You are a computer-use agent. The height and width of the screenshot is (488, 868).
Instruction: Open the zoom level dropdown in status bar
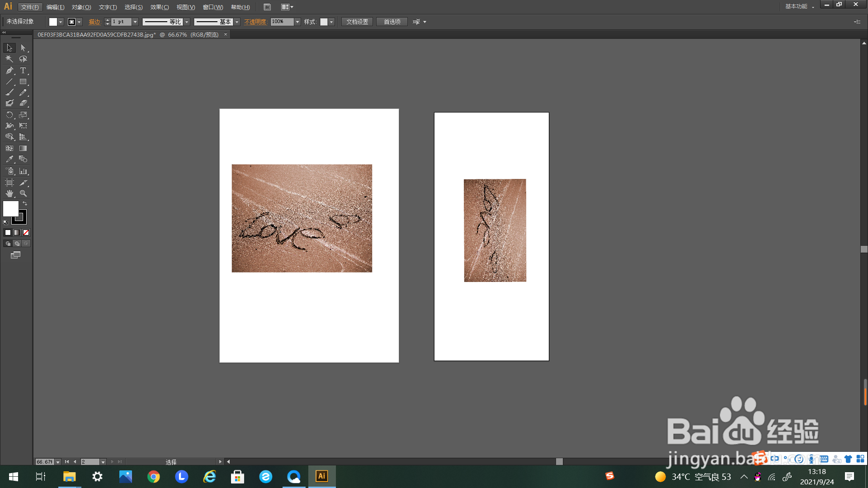[x=58, y=462]
